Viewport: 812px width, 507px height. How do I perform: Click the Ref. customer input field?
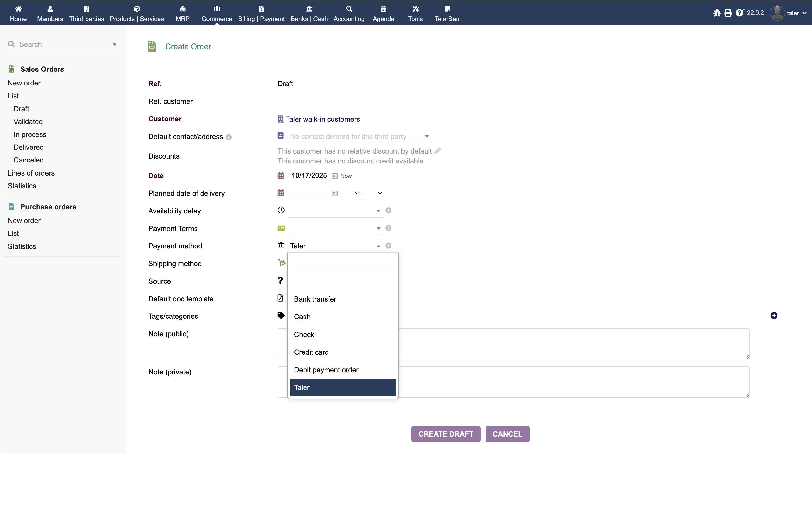tap(317, 101)
